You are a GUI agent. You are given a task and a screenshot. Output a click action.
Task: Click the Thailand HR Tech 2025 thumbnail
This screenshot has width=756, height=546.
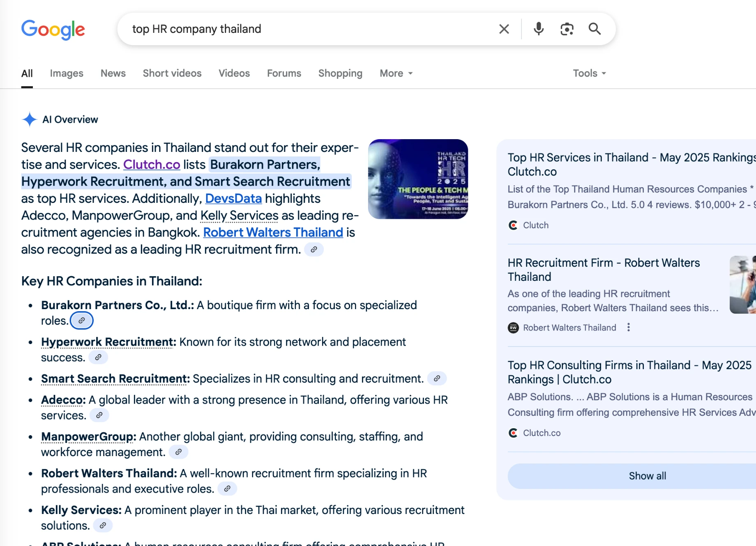[418, 179]
